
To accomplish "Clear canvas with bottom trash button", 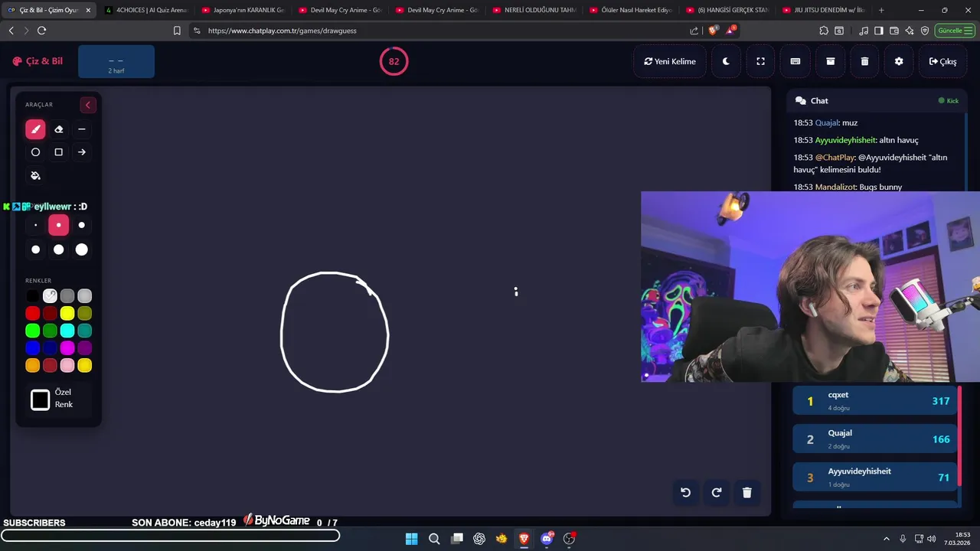I will coord(747,493).
